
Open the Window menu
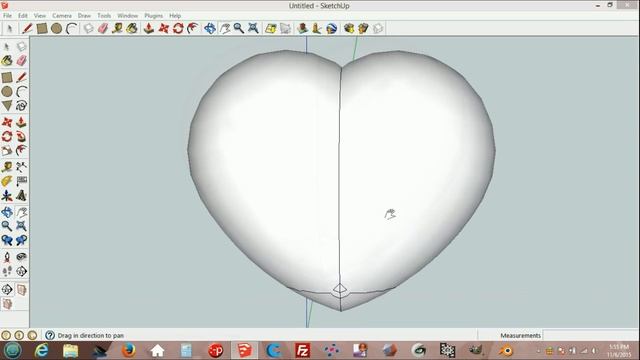[x=128, y=16]
